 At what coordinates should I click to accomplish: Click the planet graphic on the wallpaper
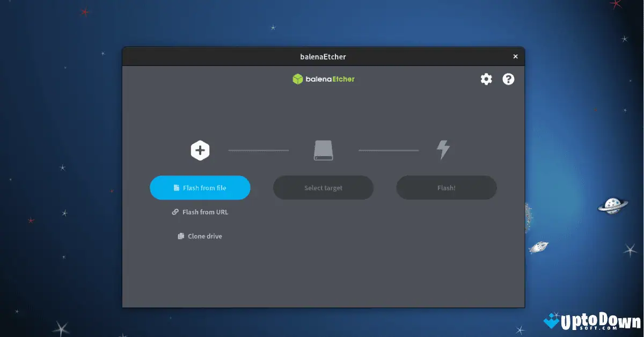click(x=612, y=206)
